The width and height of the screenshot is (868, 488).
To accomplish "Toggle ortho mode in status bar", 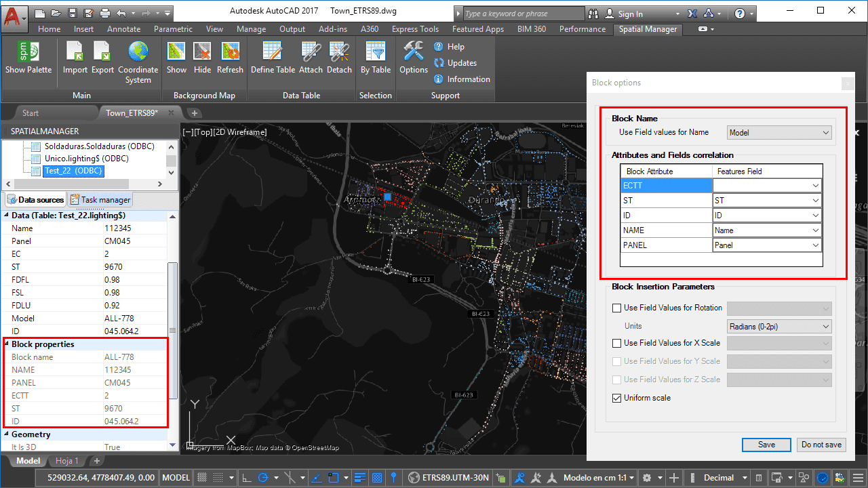I will click(246, 478).
